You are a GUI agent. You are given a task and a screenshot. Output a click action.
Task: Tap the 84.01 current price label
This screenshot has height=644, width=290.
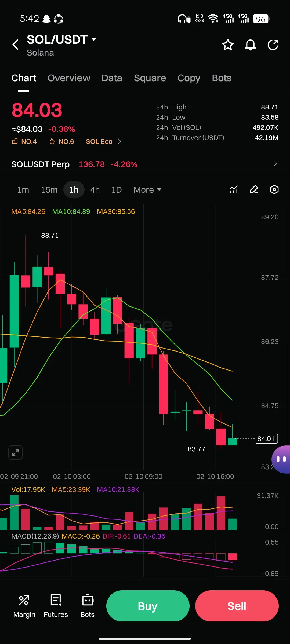[266, 439]
